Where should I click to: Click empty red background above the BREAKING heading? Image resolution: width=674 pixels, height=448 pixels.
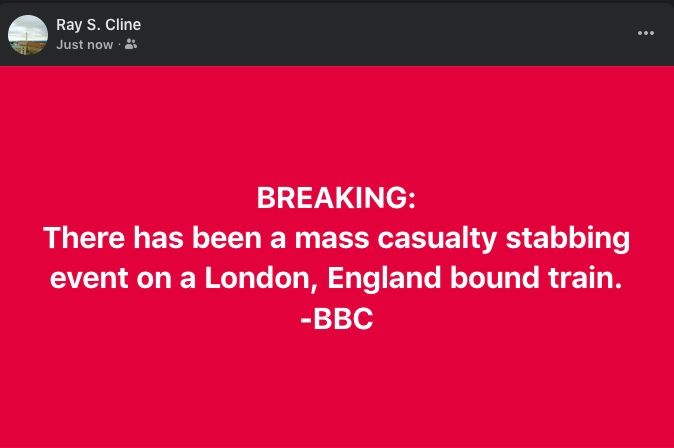click(x=337, y=125)
